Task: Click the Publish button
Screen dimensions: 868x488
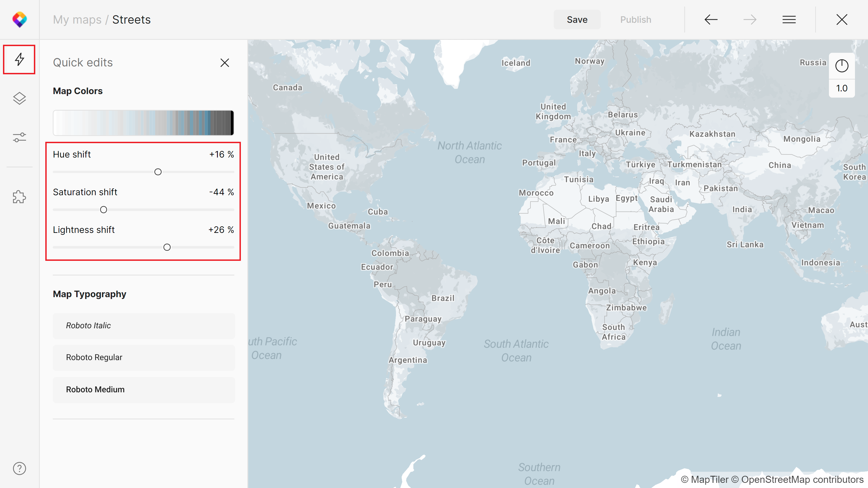Action: (x=636, y=20)
